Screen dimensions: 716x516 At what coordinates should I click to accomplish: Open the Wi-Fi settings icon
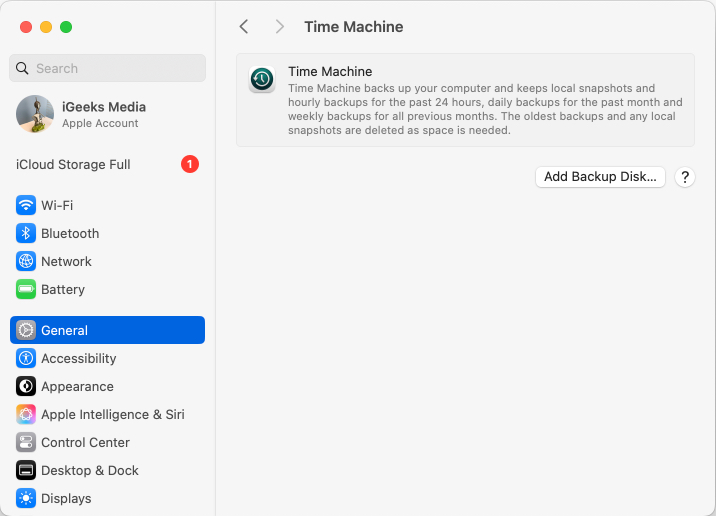tap(26, 205)
